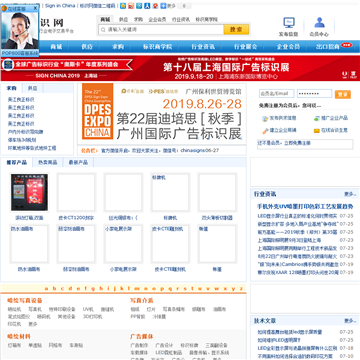Viewport: 360px width, 360px height.
Task: Open the 手机外壳UV喷墨打印 headline article
Action: pos(305,206)
